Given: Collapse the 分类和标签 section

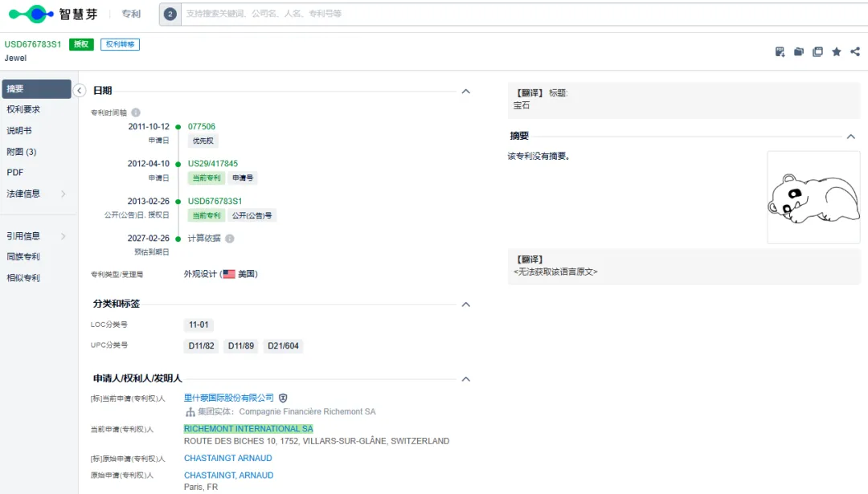Looking at the screenshot, I should coord(466,304).
